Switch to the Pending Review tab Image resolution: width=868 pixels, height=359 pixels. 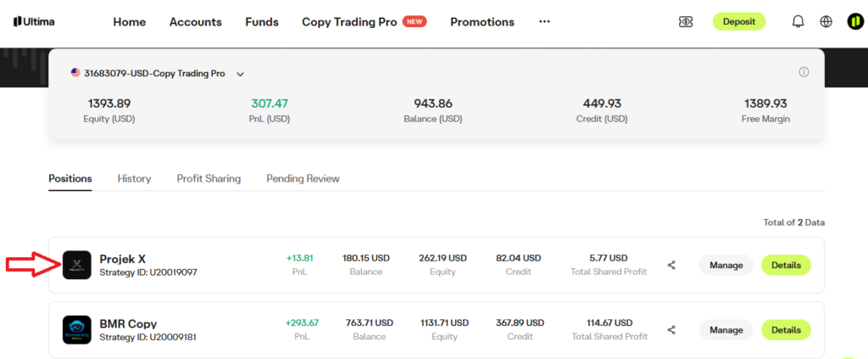tap(303, 178)
